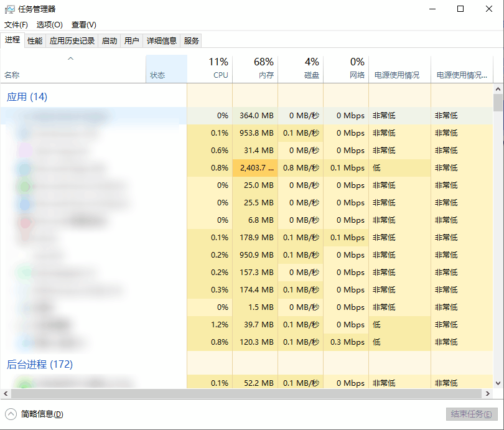504x430 pixels.
Task: Select the 174.4 MB memory cell
Action: tap(255, 290)
